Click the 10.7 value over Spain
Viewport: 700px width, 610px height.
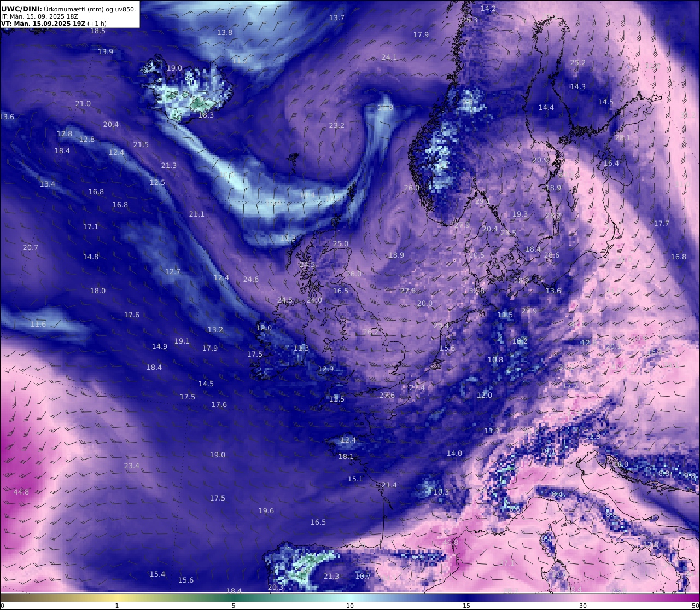(x=363, y=576)
